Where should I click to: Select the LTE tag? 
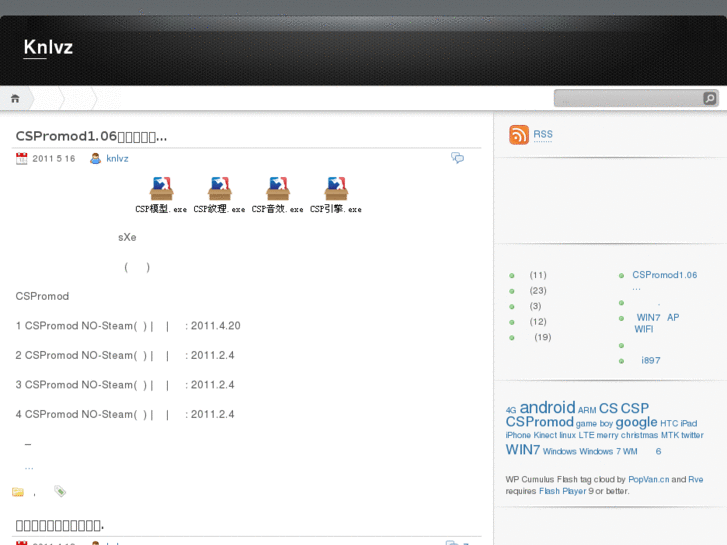tap(586, 435)
